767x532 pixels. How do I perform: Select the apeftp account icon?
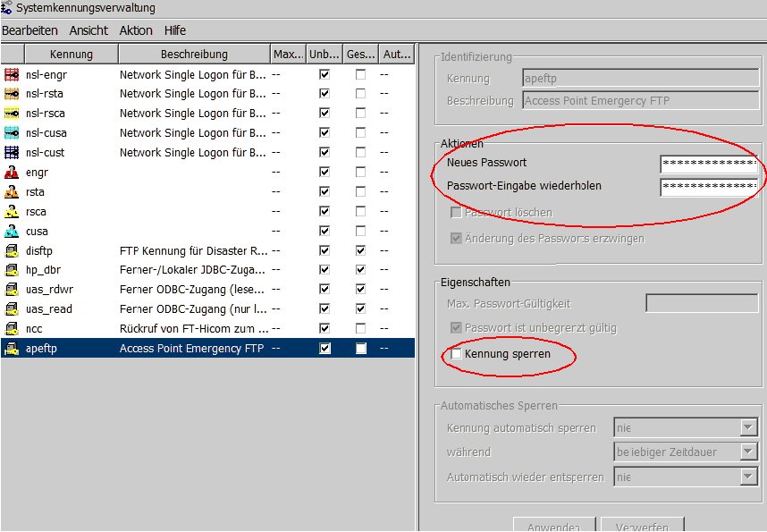pos(12,348)
